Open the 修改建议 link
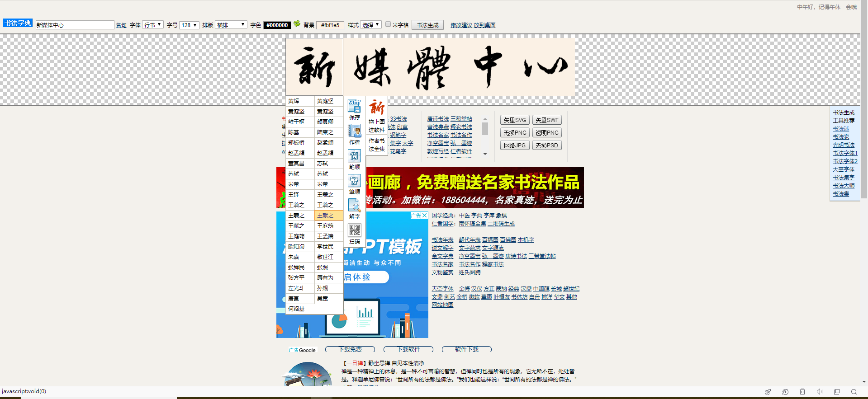 click(x=461, y=25)
